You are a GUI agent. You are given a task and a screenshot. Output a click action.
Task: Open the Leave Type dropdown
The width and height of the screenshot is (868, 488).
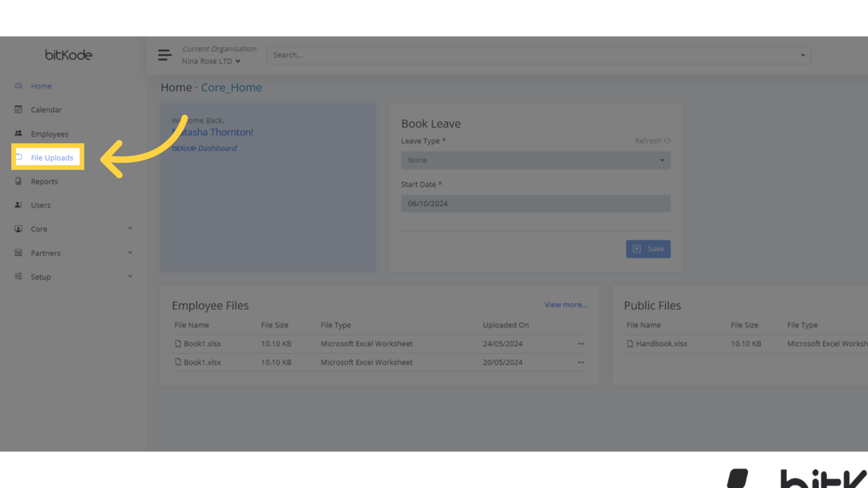tap(535, 160)
